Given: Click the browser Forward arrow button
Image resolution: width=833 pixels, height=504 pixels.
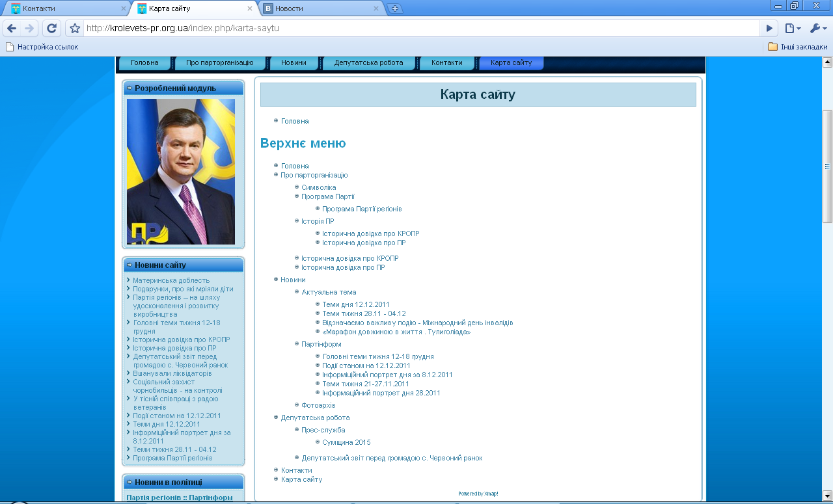Looking at the screenshot, I should click(29, 29).
